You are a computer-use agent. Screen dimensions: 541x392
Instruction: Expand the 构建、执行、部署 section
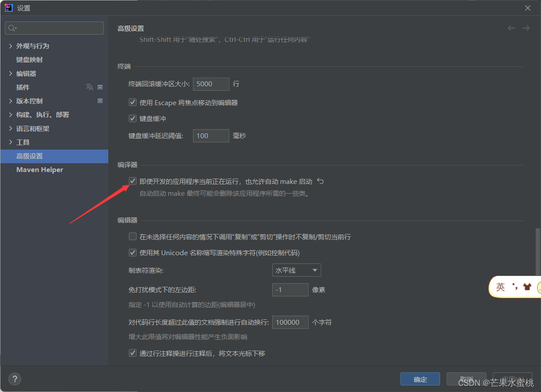[10, 114]
